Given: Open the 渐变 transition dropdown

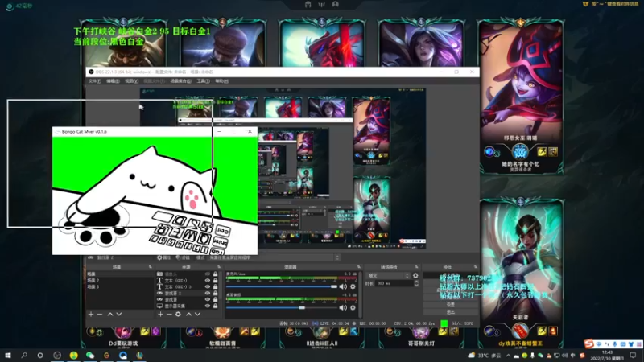Looking at the screenshot, I should click(x=389, y=275).
